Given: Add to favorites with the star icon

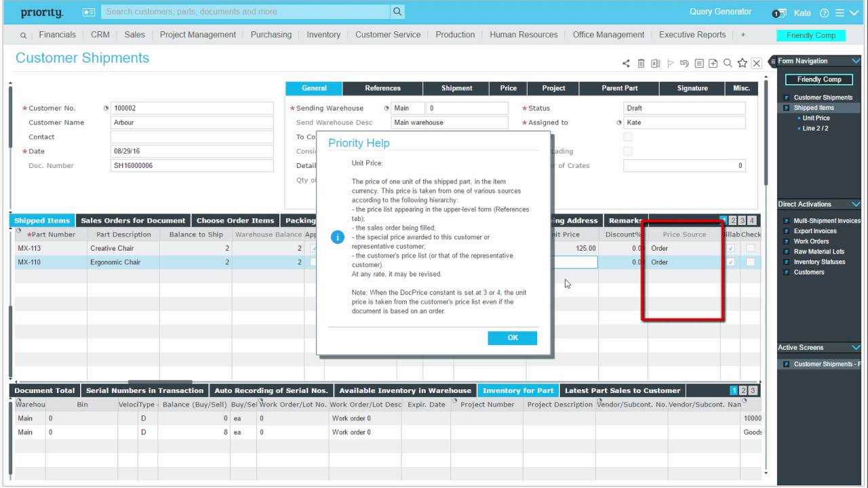Looking at the screenshot, I should click(742, 63).
